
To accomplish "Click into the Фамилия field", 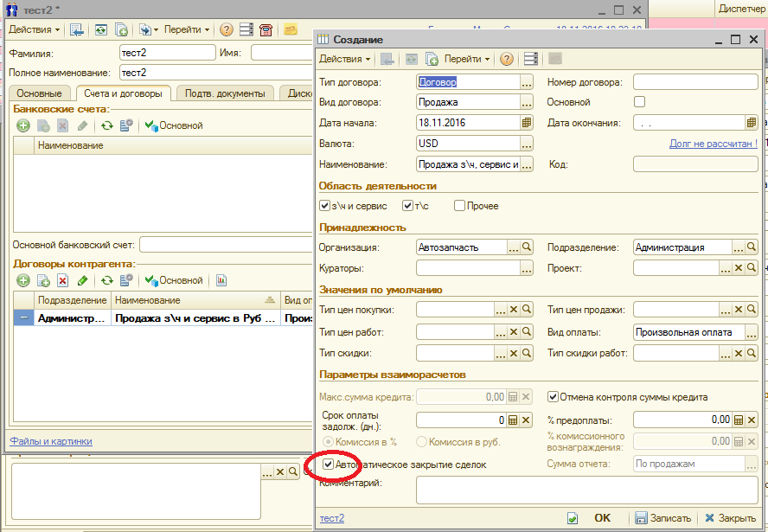I will tap(168, 53).
